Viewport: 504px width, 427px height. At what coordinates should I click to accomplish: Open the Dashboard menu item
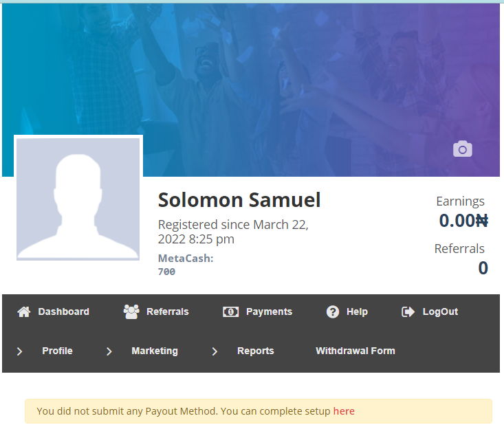(64, 311)
